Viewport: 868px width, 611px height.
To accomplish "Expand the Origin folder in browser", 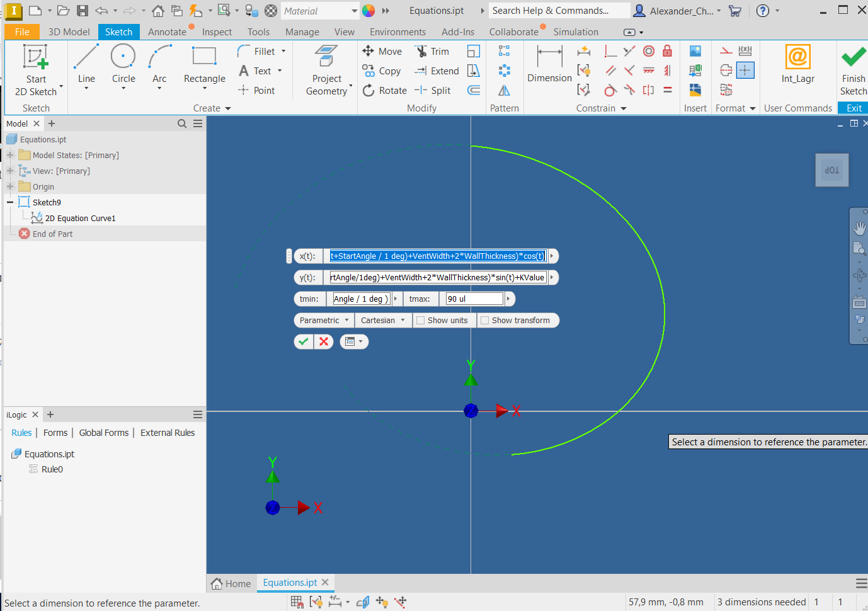I will pyautogui.click(x=10, y=186).
